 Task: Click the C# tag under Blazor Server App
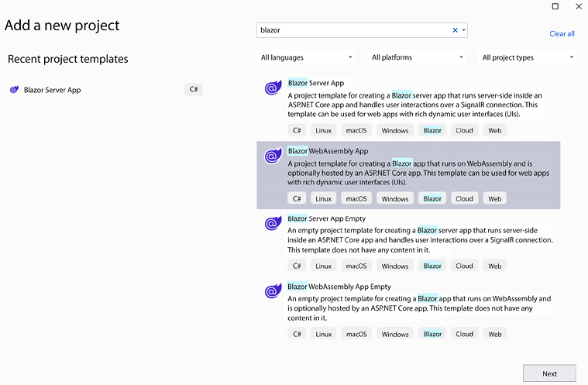pyautogui.click(x=297, y=130)
